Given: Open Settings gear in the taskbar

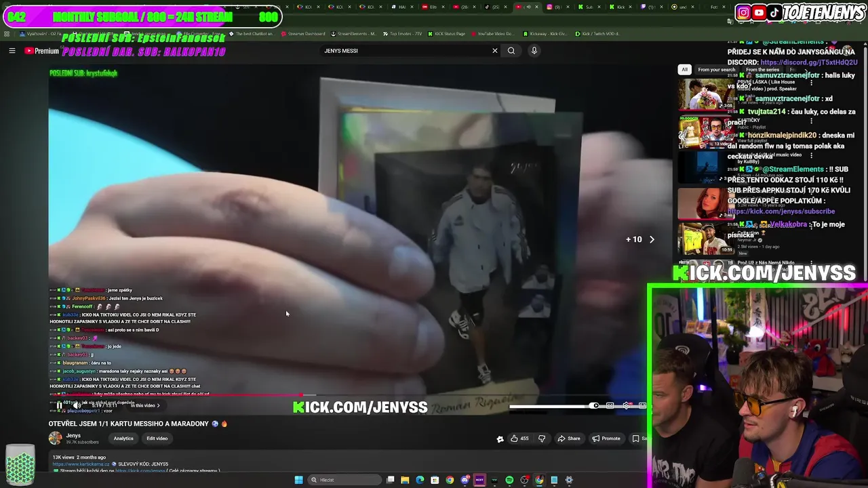Looking at the screenshot, I should point(569,480).
